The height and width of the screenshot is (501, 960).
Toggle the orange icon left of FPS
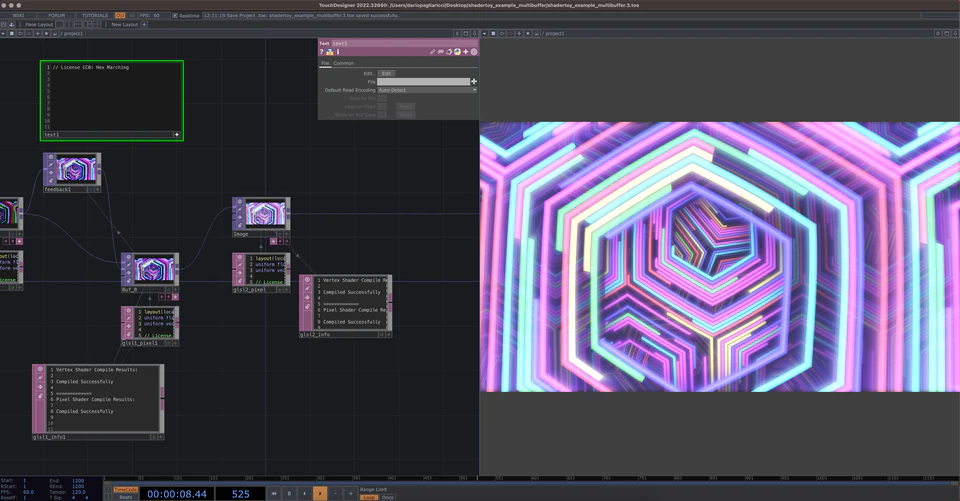click(x=120, y=15)
